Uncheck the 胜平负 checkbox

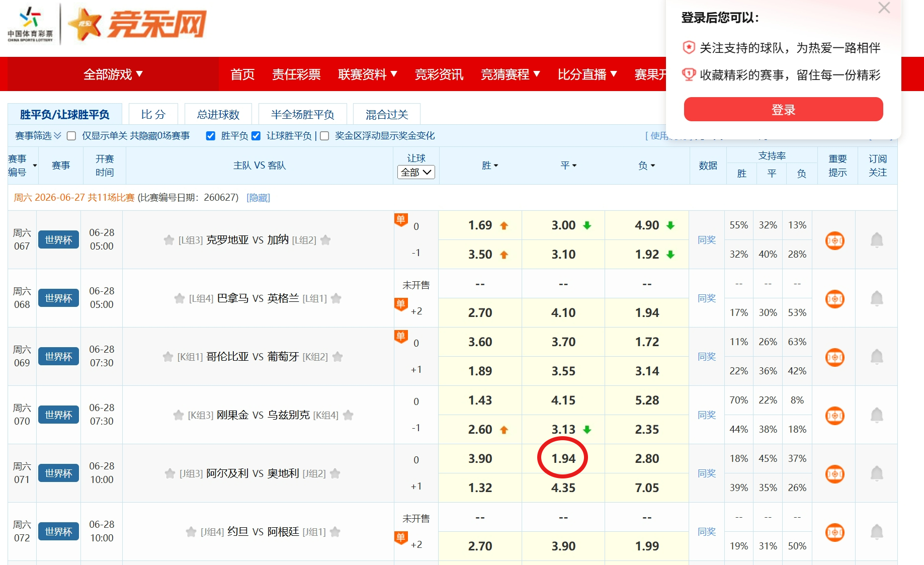(x=211, y=136)
